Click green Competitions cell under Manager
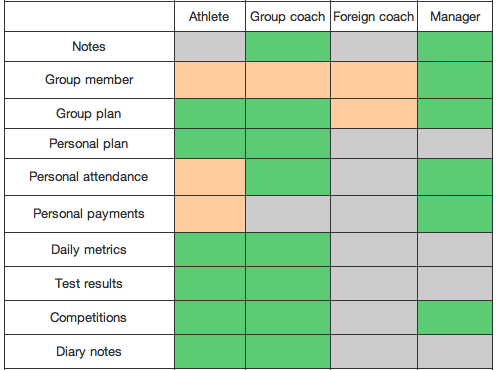Image resolution: width=496 pixels, height=370 pixels. click(455, 318)
